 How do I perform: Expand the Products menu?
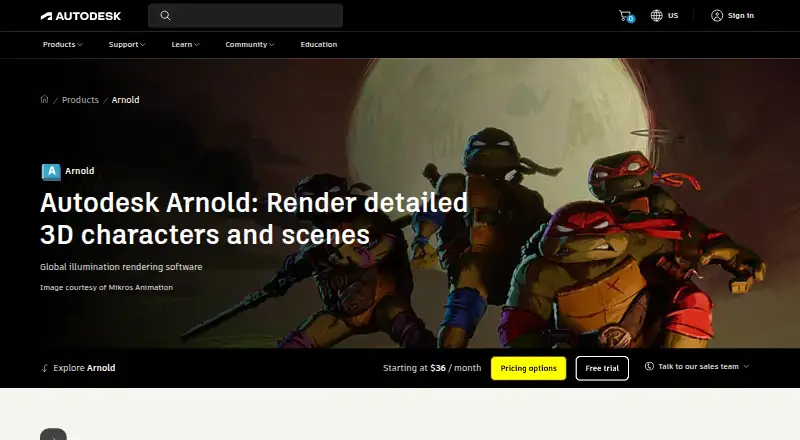coord(62,44)
